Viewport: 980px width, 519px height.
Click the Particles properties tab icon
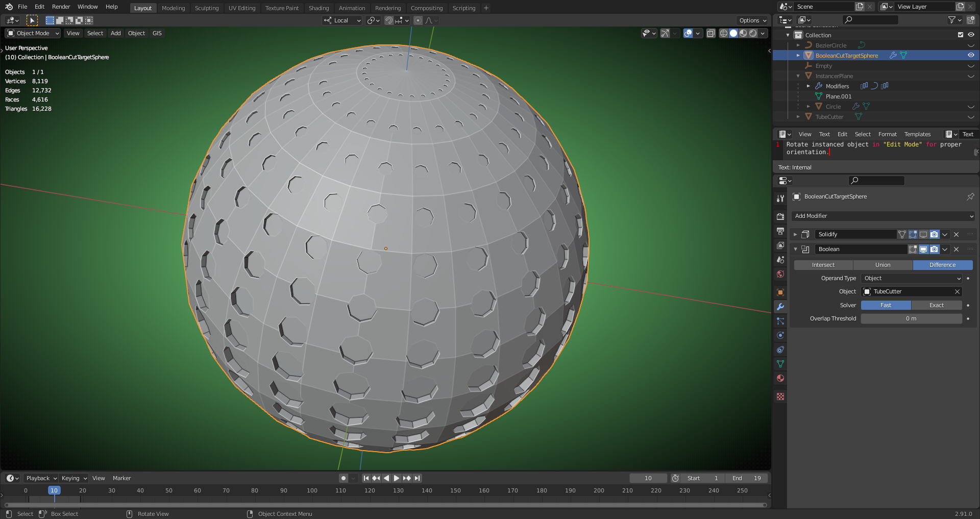[x=780, y=321]
